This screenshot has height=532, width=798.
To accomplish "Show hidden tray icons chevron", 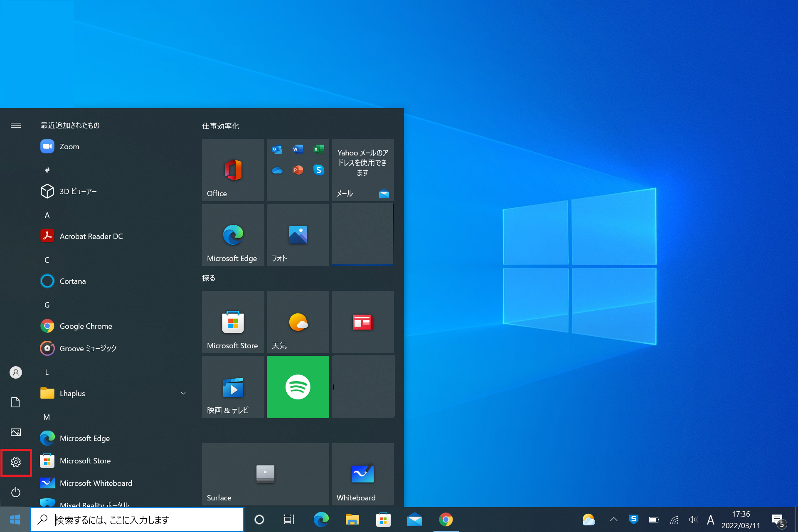I will [613, 520].
